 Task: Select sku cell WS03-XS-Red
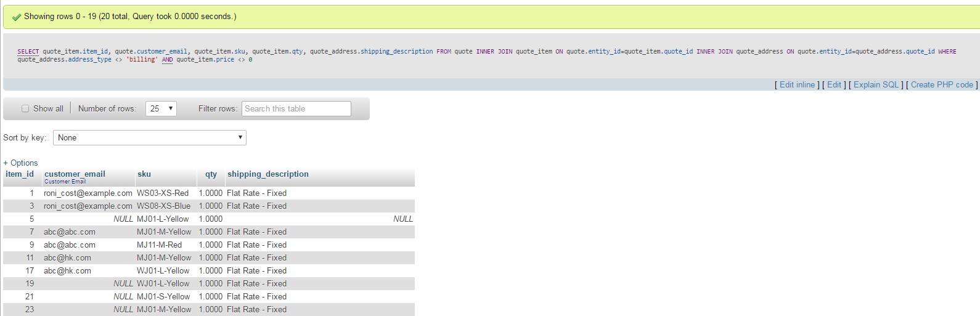(x=163, y=193)
